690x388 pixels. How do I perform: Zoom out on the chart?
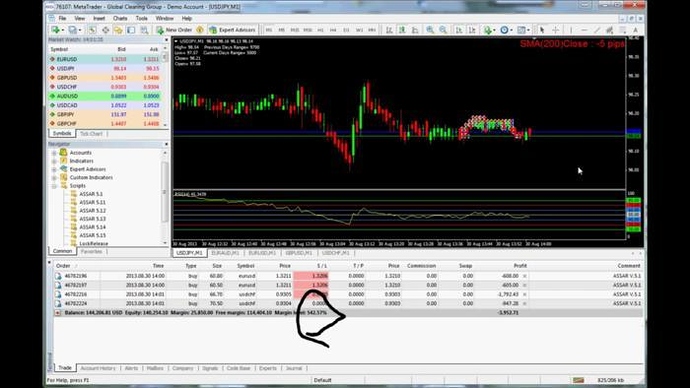pyautogui.click(x=443, y=30)
